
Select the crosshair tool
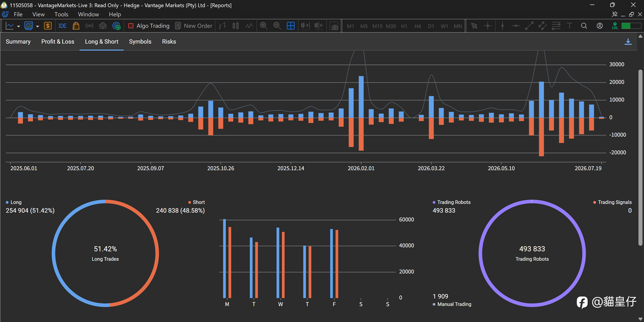488,26
